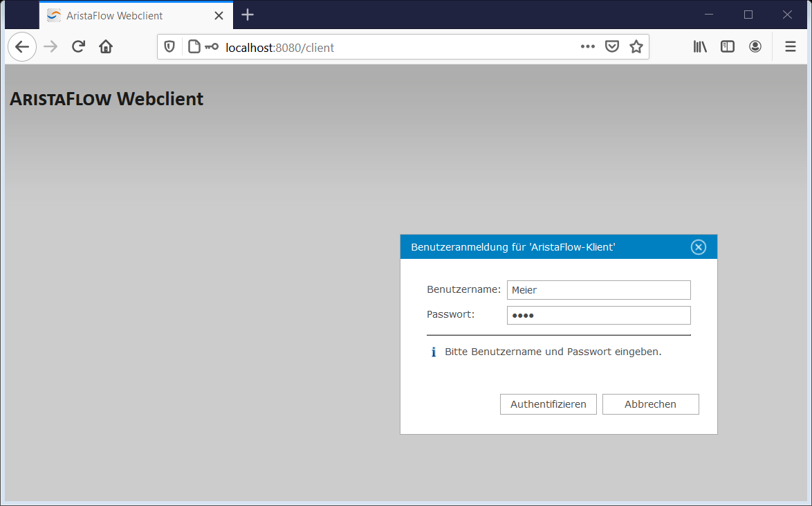Toggle the browser sidebar view
812x506 pixels.
coord(728,47)
